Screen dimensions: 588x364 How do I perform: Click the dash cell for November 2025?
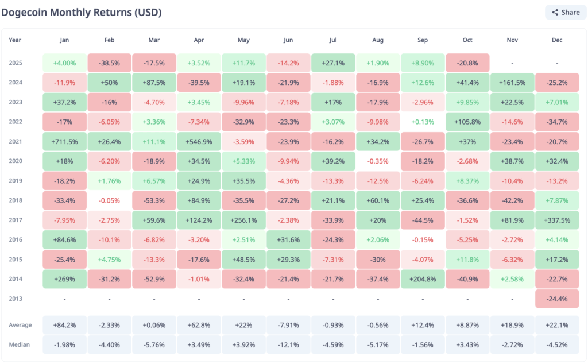[512, 63]
